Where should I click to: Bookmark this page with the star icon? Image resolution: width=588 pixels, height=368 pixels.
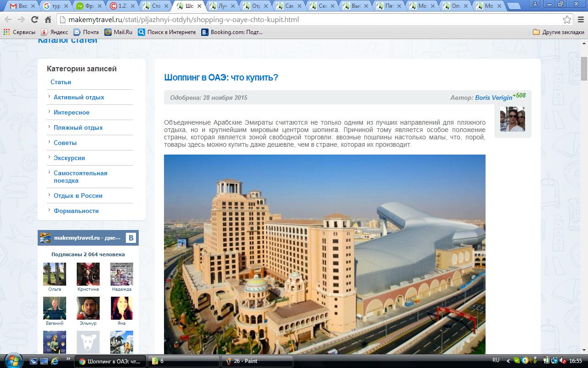[567, 20]
